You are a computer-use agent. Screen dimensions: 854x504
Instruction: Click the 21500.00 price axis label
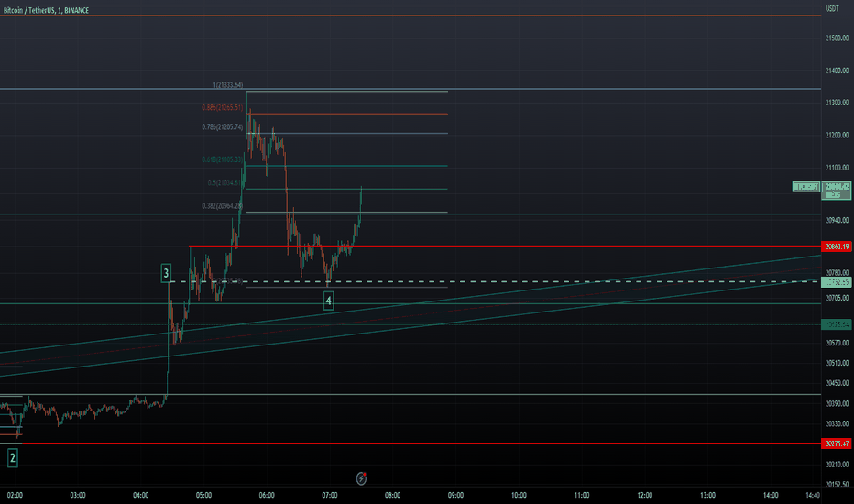[x=838, y=38]
